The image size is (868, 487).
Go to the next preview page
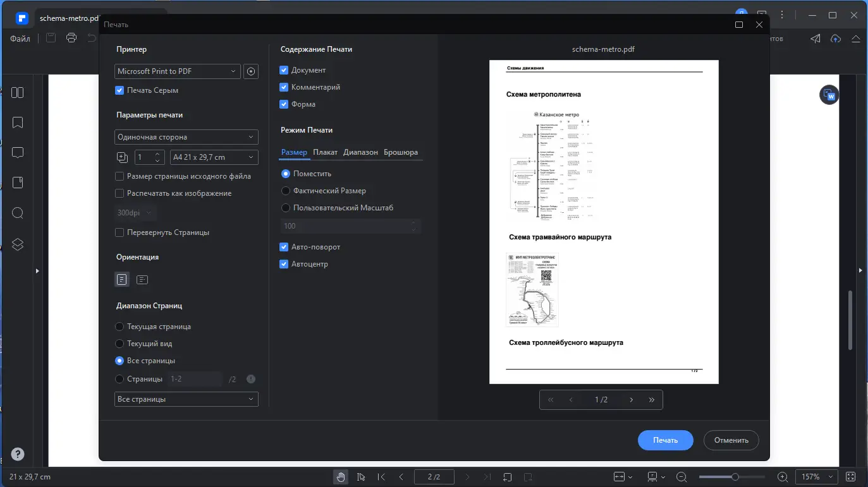point(631,400)
